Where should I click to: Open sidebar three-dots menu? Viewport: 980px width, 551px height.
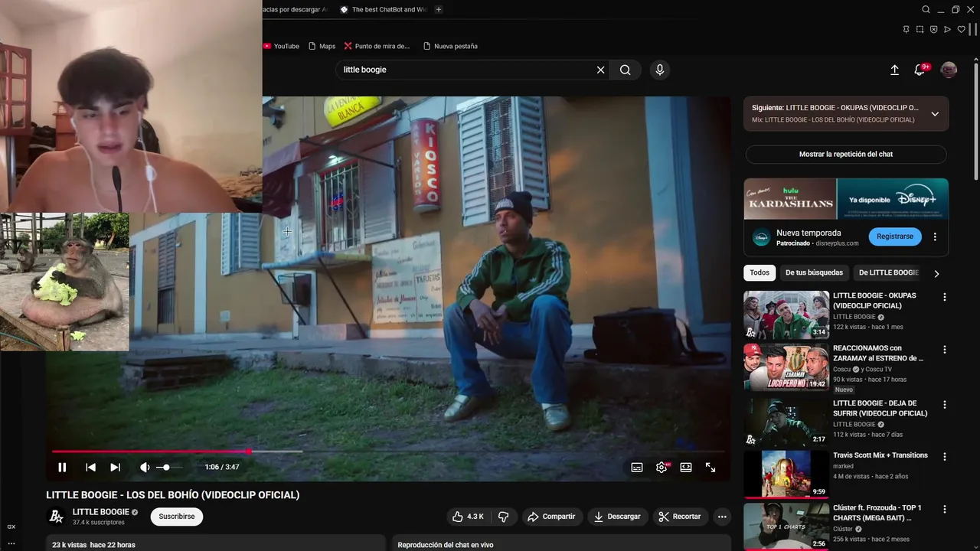11,543
